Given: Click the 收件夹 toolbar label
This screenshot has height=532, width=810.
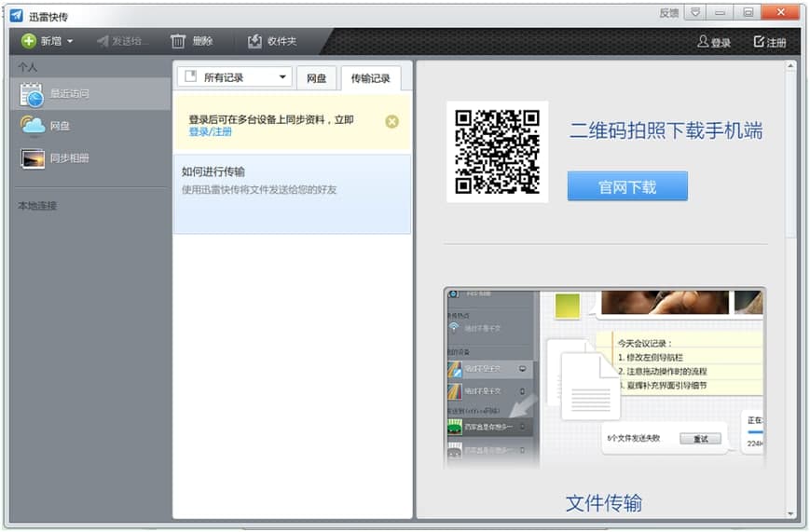Looking at the screenshot, I should [x=281, y=41].
